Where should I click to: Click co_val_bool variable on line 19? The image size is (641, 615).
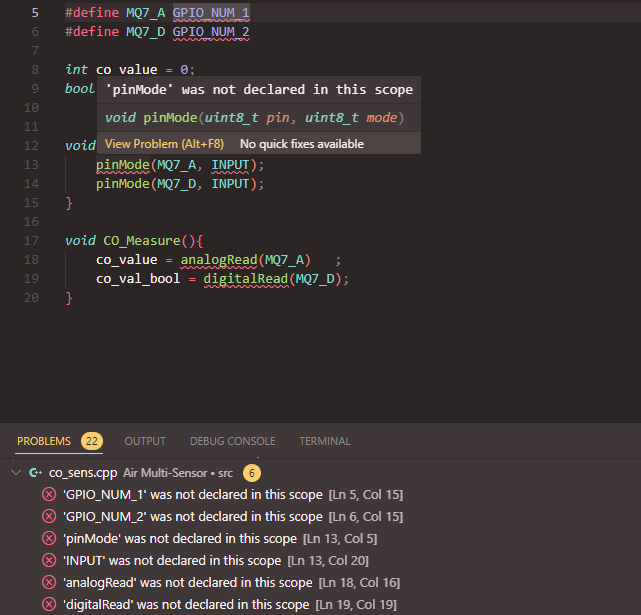pos(138,279)
